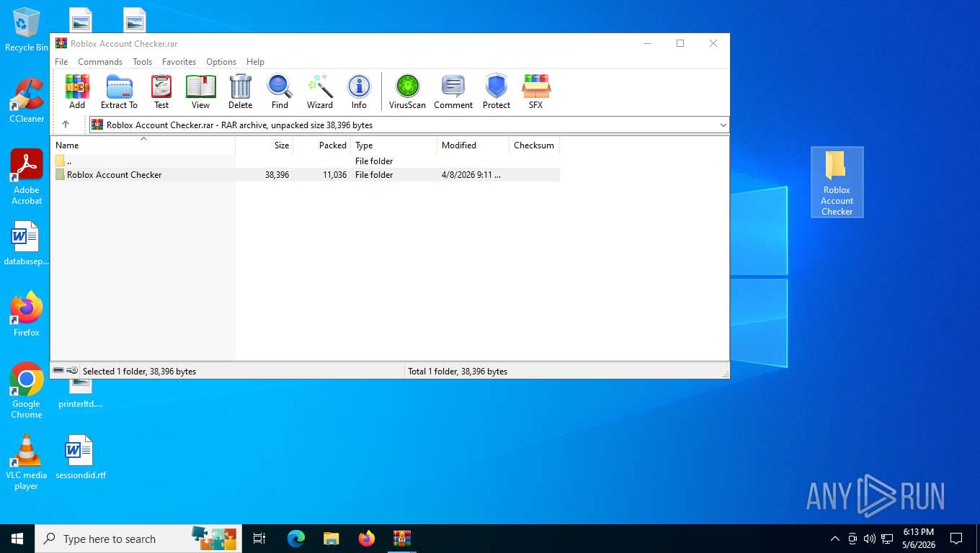Viewport: 980px width, 553px height.
Task: Open Task View on taskbar
Action: (x=259, y=539)
